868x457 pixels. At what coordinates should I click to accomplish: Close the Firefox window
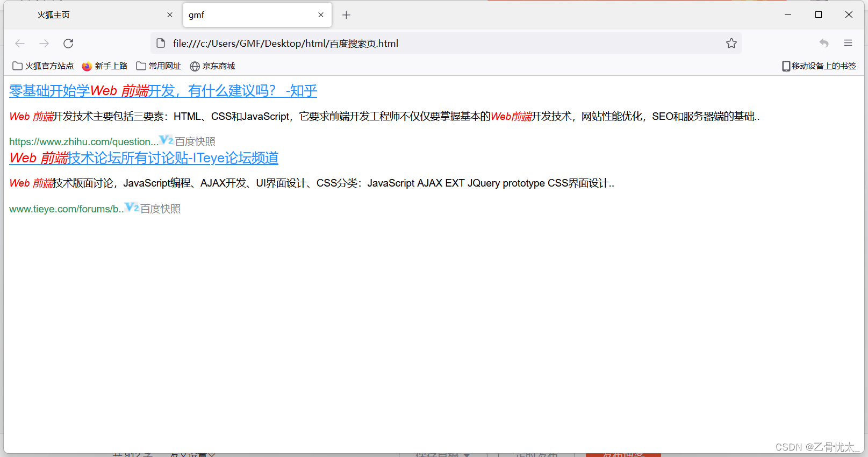pyautogui.click(x=849, y=15)
